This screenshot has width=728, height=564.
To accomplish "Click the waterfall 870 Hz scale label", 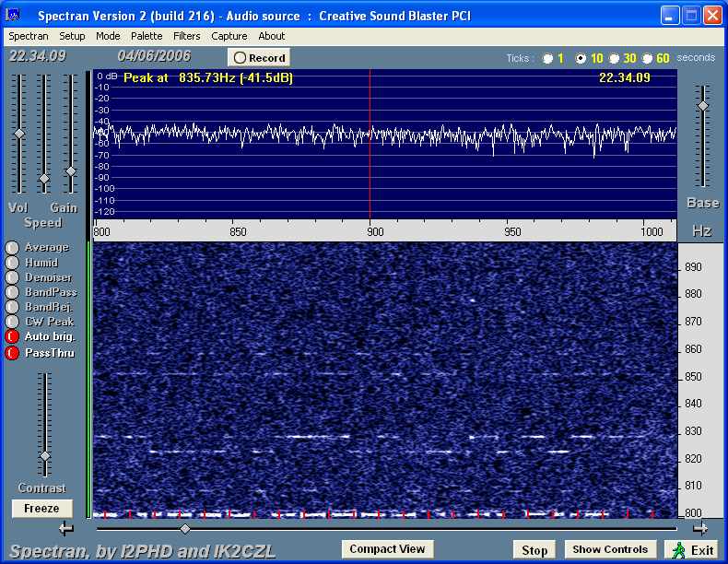I will [x=693, y=322].
